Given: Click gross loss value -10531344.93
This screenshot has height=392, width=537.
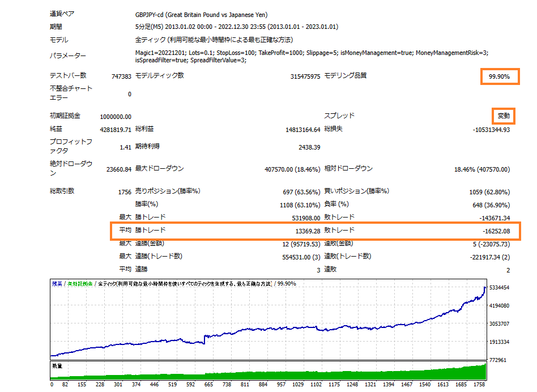Looking at the screenshot, I should [491, 130].
